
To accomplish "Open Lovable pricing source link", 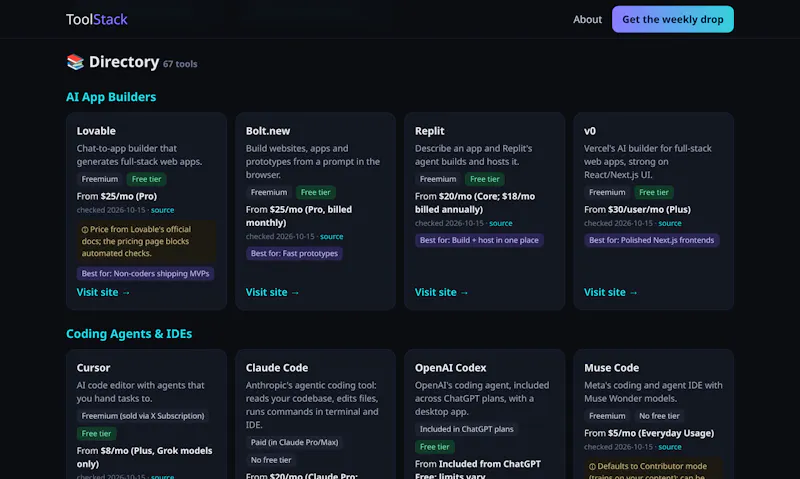I will (x=162, y=210).
